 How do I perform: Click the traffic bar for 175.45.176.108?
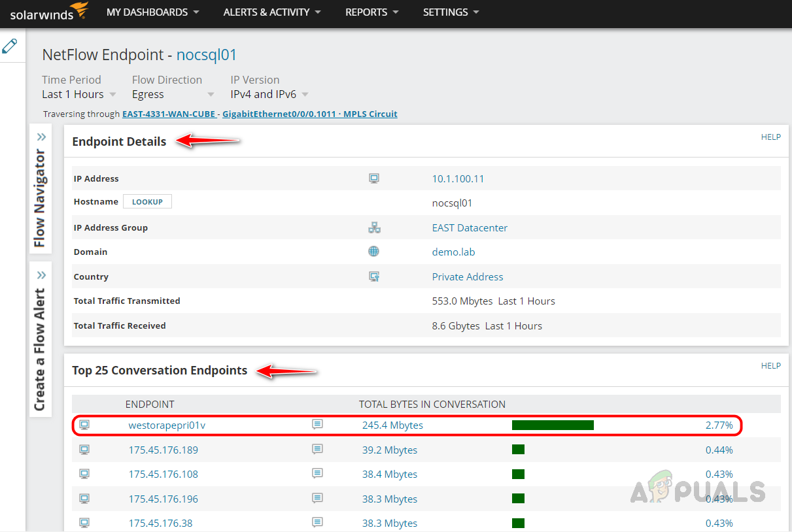click(518, 474)
